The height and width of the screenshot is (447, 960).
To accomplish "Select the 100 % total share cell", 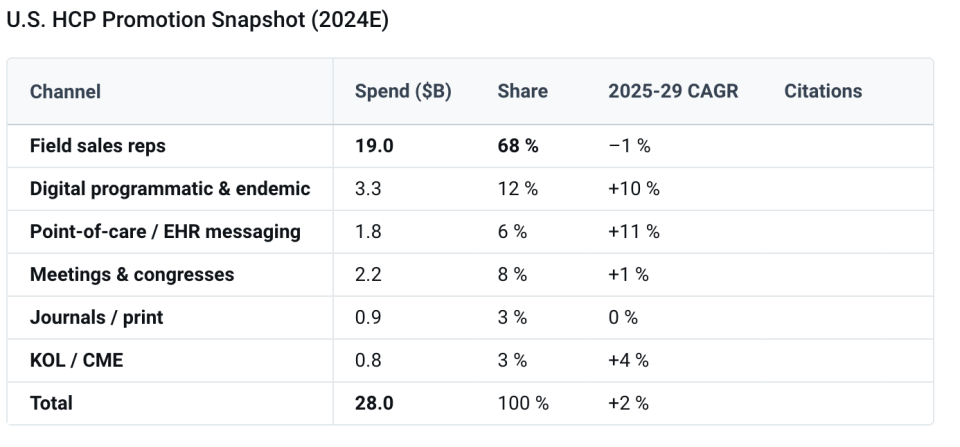I will coord(522,404).
